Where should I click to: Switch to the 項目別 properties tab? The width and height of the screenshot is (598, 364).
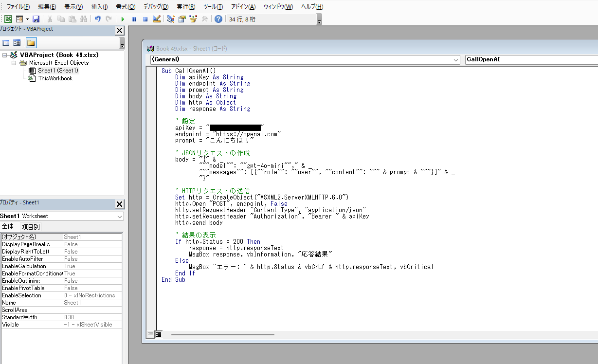click(x=31, y=227)
